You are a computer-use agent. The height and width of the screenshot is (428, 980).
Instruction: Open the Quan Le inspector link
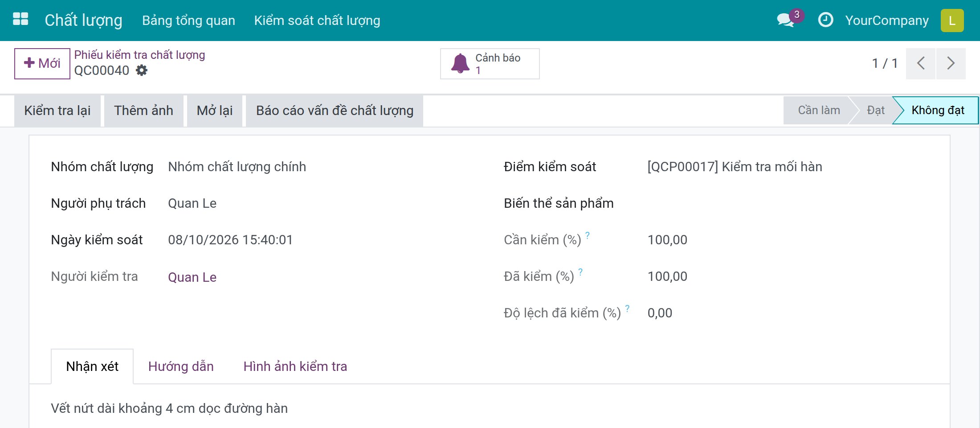(192, 277)
